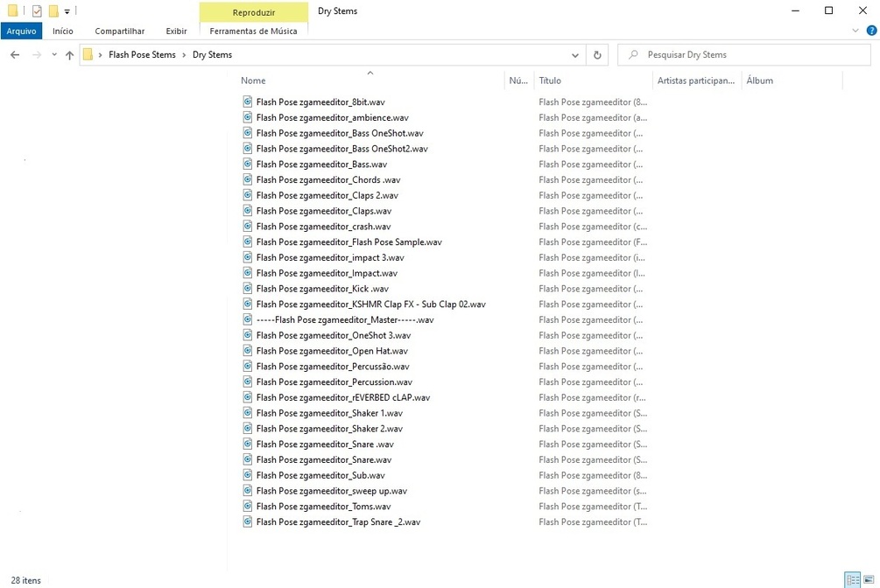Click icon of Bass.wav file

[x=247, y=164]
